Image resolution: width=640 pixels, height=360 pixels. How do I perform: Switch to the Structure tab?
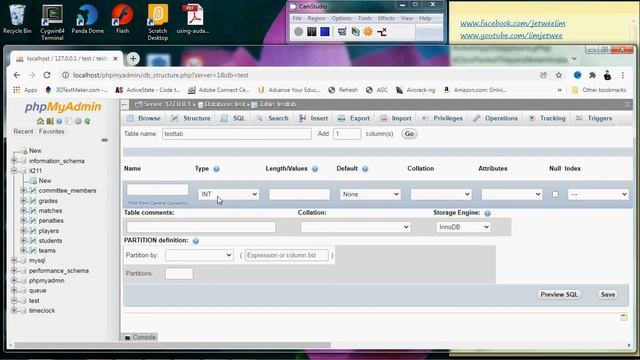point(191,118)
